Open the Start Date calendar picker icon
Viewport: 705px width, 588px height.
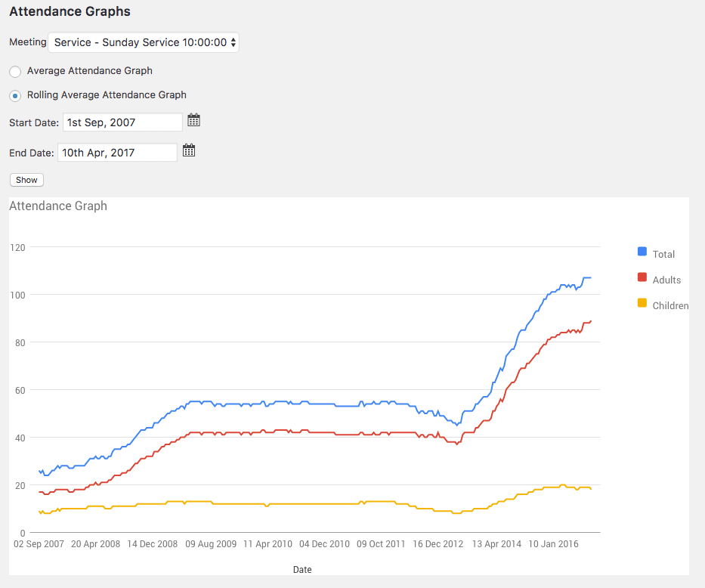194,120
